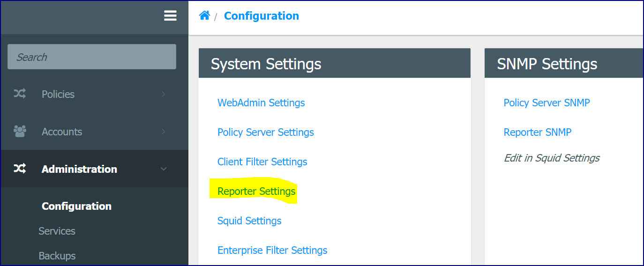The image size is (644, 266).
Task: Open Policy Server SNMP link
Action: (x=547, y=103)
